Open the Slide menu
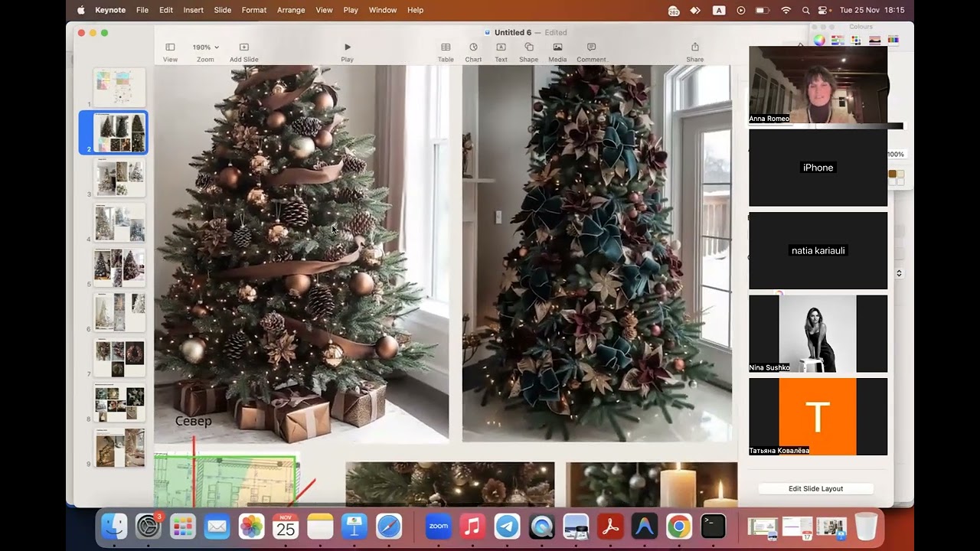Screen dimensions: 980x551 pyautogui.click(x=223, y=10)
